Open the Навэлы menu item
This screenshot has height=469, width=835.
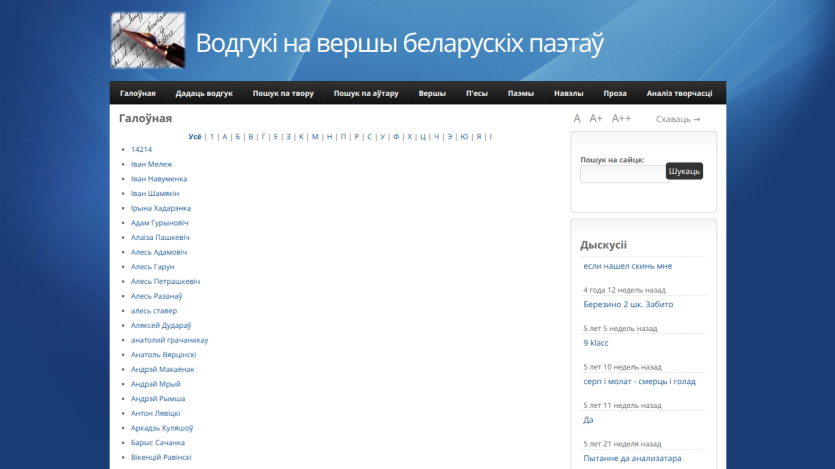click(x=568, y=93)
